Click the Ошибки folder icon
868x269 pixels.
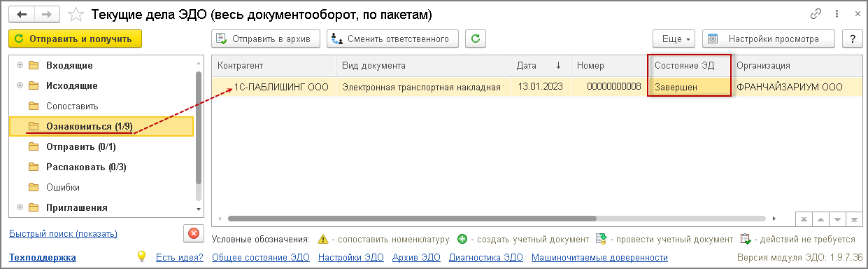34,187
